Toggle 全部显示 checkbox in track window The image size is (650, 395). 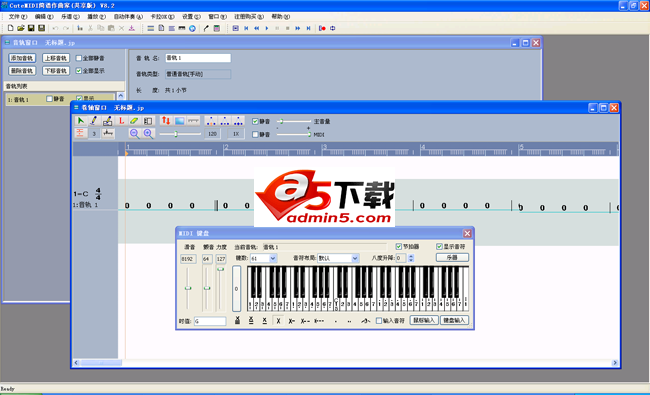click(x=79, y=71)
